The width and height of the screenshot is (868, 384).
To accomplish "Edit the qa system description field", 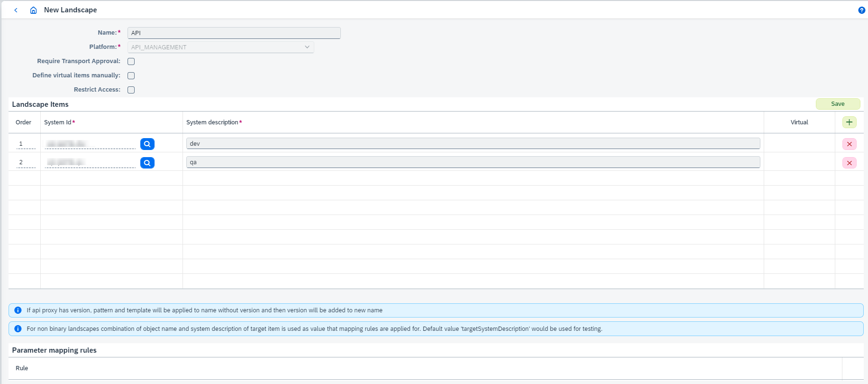I will pyautogui.click(x=473, y=162).
